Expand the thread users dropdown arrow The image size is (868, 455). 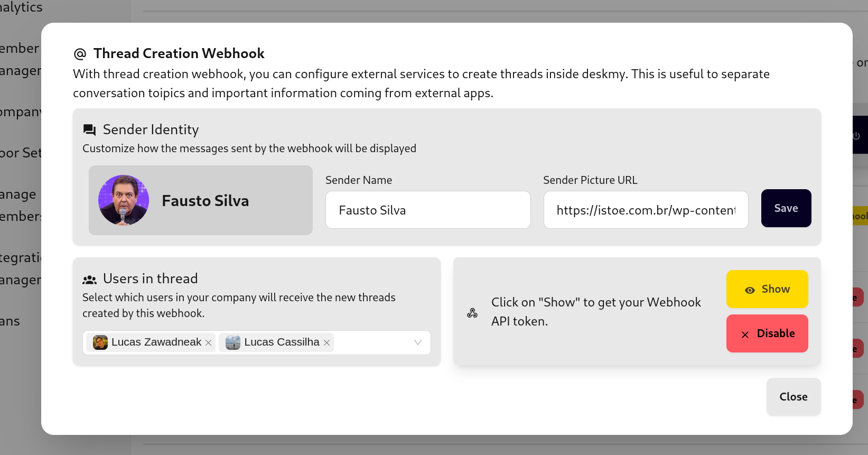pos(418,342)
